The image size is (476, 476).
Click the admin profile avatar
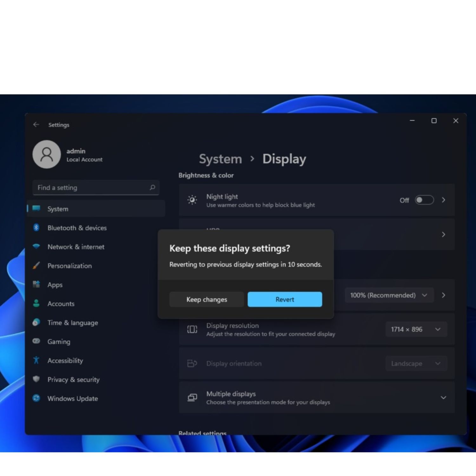(47, 155)
